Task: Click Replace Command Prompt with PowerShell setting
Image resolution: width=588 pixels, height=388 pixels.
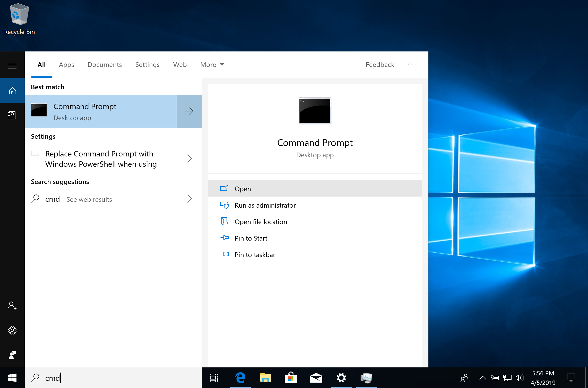Action: pos(110,158)
